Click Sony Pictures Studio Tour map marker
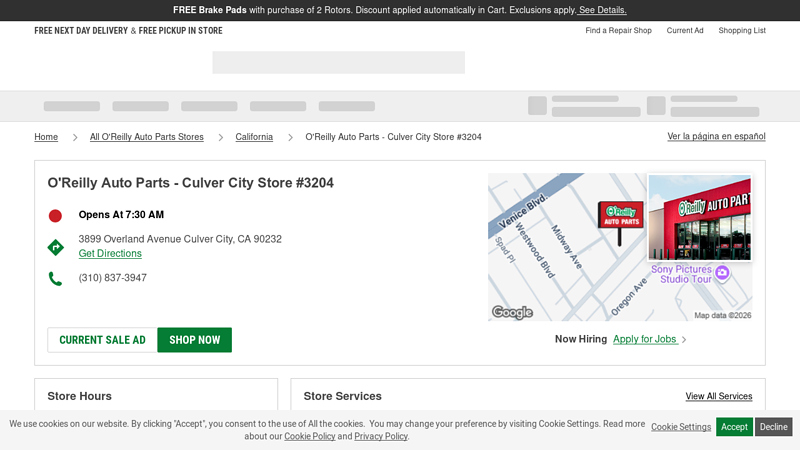Image resolution: width=800 pixels, height=450 pixels. pos(722,272)
